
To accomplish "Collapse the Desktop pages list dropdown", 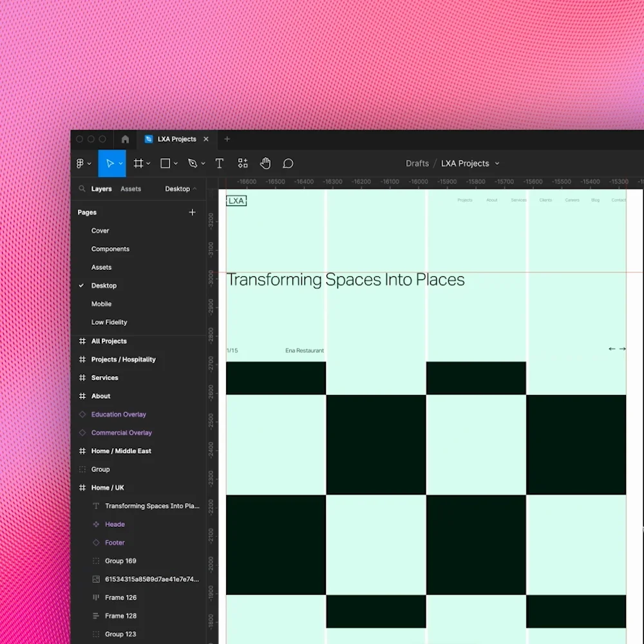I will [x=181, y=189].
